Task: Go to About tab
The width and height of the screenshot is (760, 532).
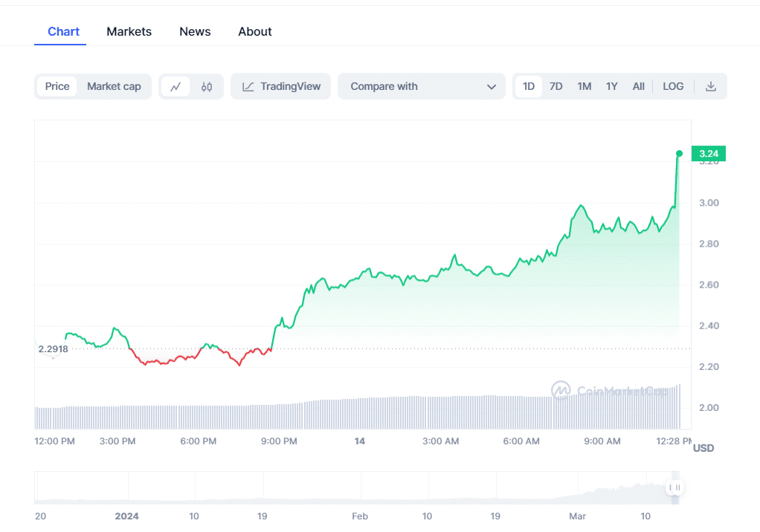Action: coord(255,31)
